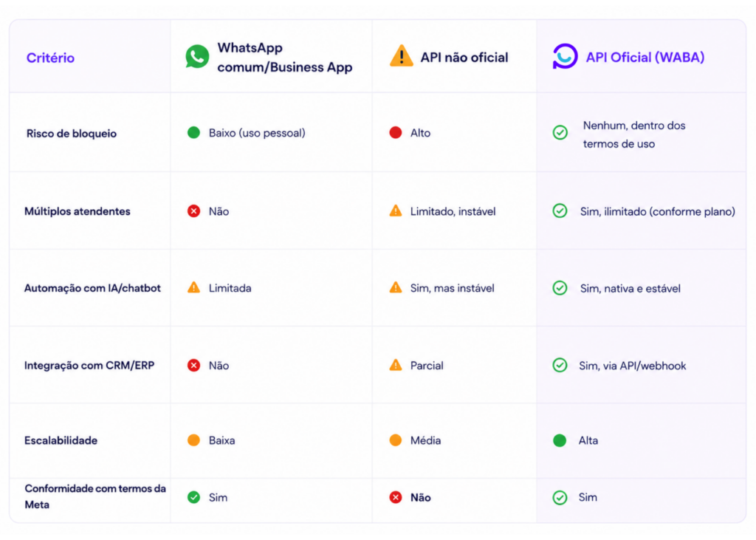756x540 pixels.
Task: Select Conformidade com termos da Meta label
Action: pos(95,496)
